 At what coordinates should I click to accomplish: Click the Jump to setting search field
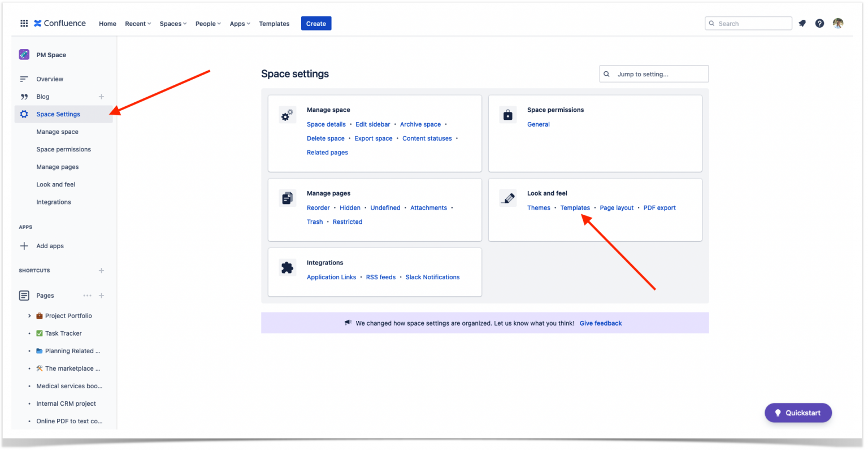click(x=654, y=73)
